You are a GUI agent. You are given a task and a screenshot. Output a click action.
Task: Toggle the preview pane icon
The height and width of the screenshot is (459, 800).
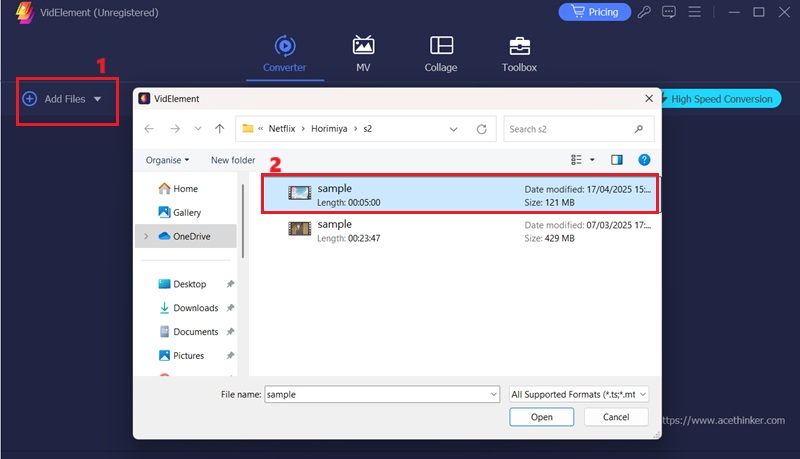click(x=617, y=160)
